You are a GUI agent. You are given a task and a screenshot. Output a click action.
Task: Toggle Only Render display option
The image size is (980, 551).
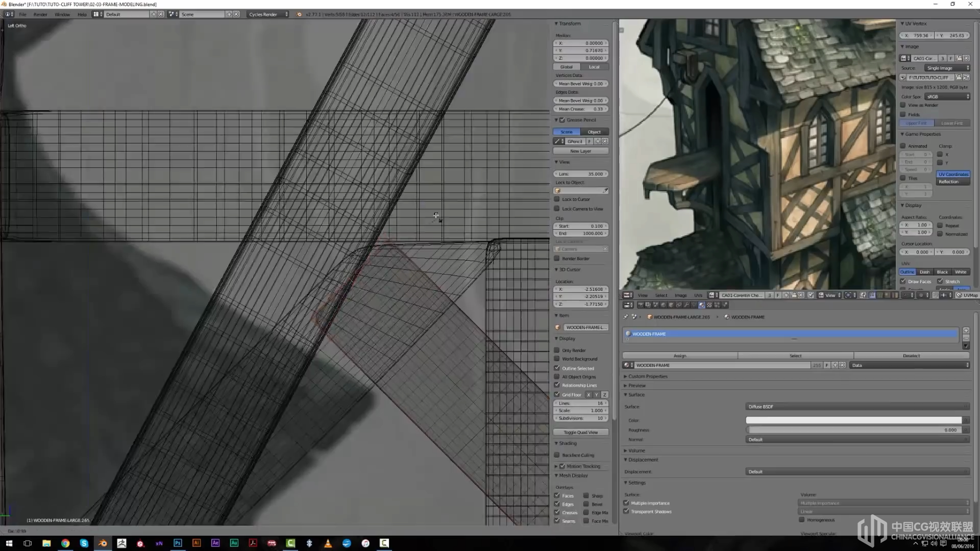[x=557, y=350]
